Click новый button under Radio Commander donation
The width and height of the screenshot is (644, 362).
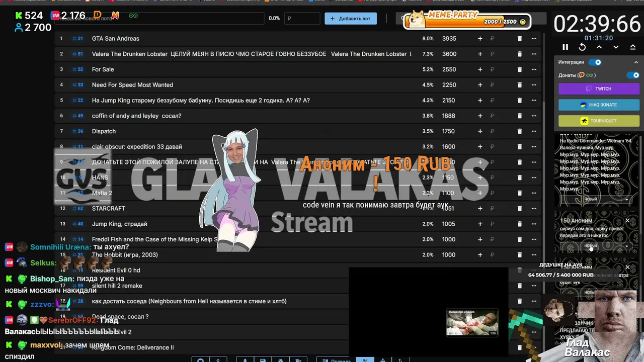point(590,199)
